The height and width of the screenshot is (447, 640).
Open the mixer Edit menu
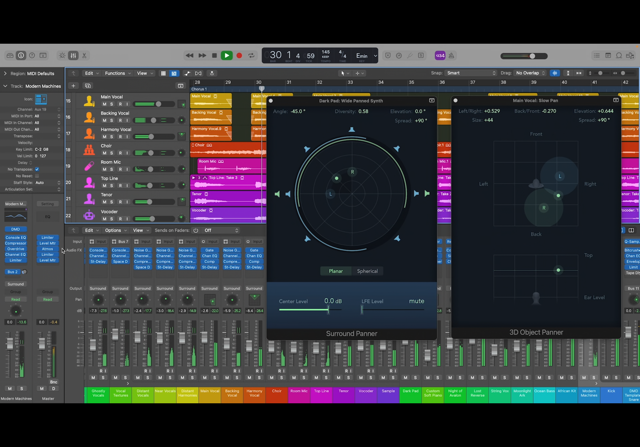(91, 230)
